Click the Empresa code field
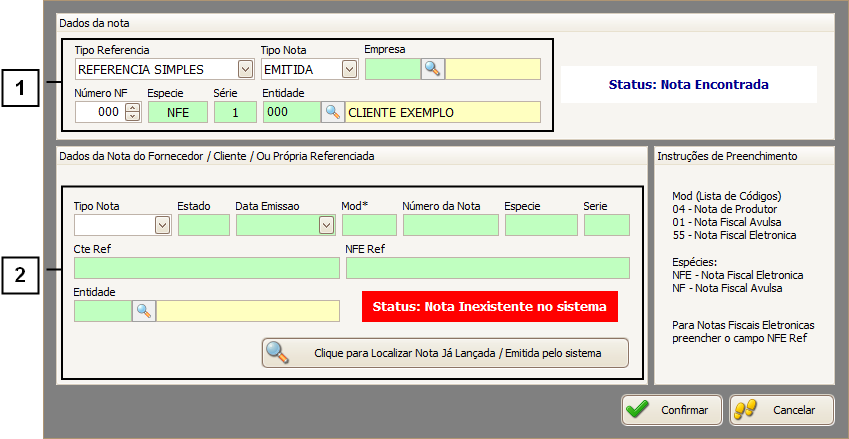The image size is (849, 439). [x=392, y=69]
